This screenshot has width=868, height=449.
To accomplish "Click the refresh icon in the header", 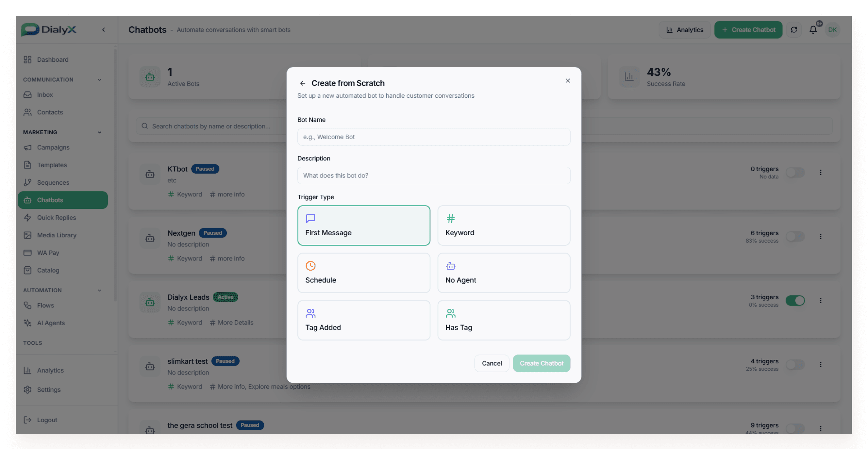I will [793, 30].
